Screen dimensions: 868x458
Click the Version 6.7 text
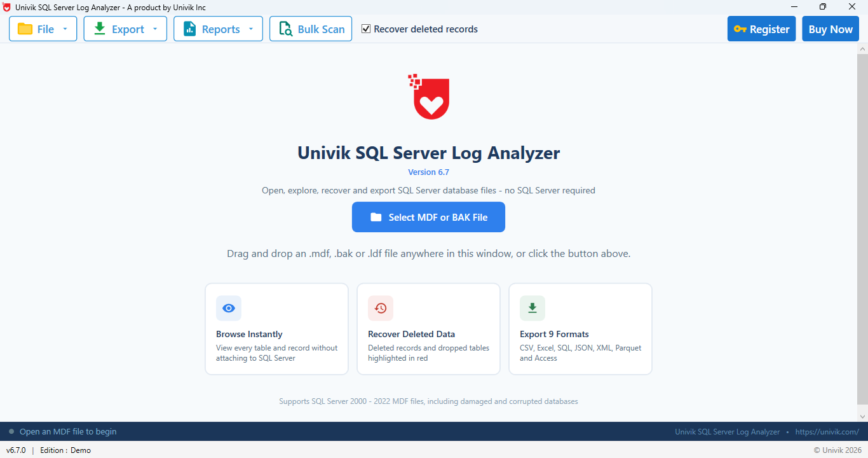(428, 172)
